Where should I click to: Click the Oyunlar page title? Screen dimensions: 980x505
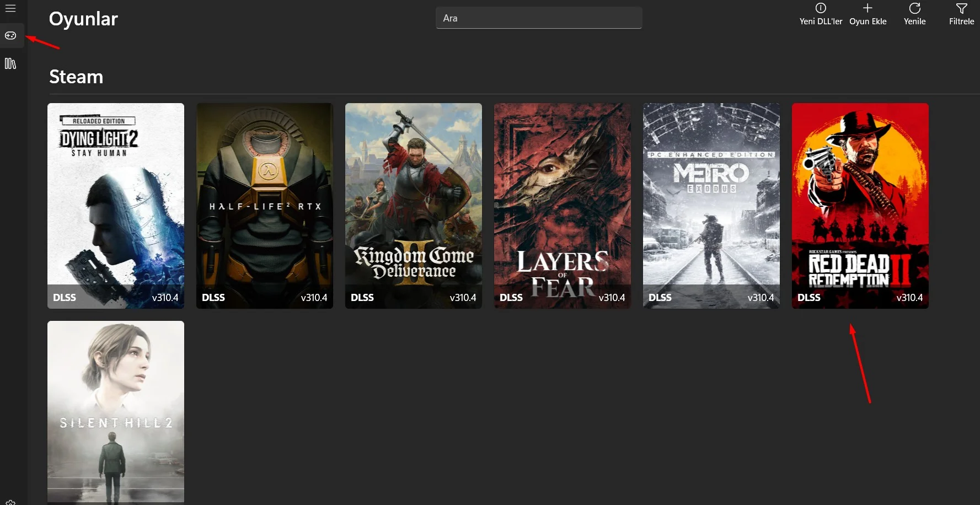83,19
